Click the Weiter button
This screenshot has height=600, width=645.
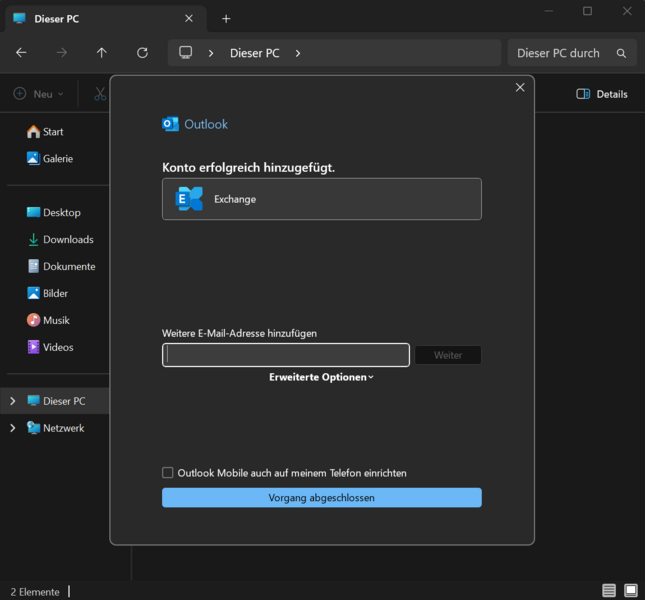448,355
